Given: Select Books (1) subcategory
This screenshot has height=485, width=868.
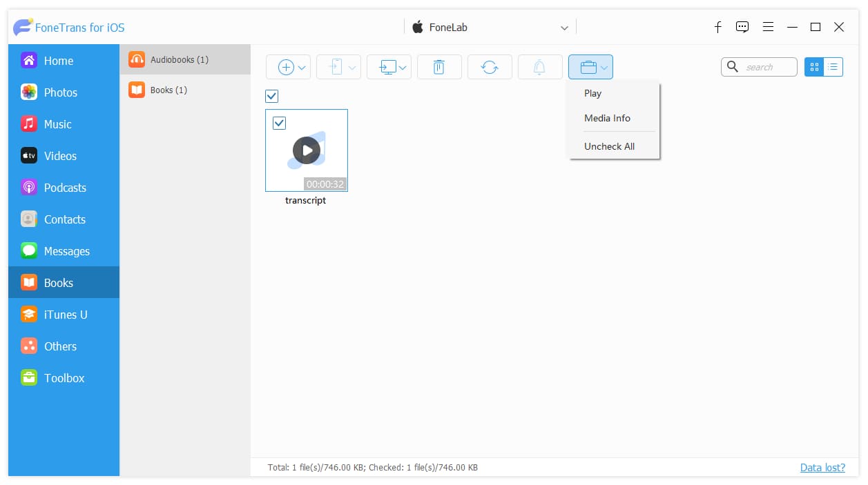Looking at the screenshot, I should pyautogui.click(x=185, y=90).
